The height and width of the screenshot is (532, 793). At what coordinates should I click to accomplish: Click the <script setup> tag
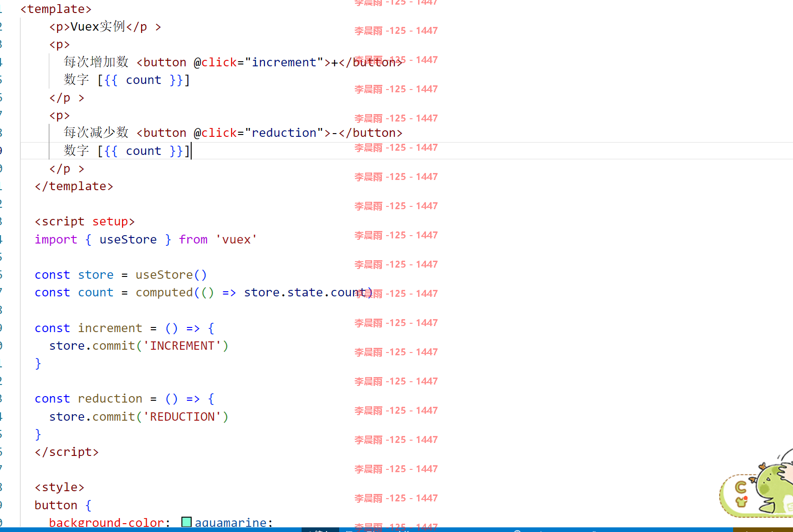click(85, 221)
